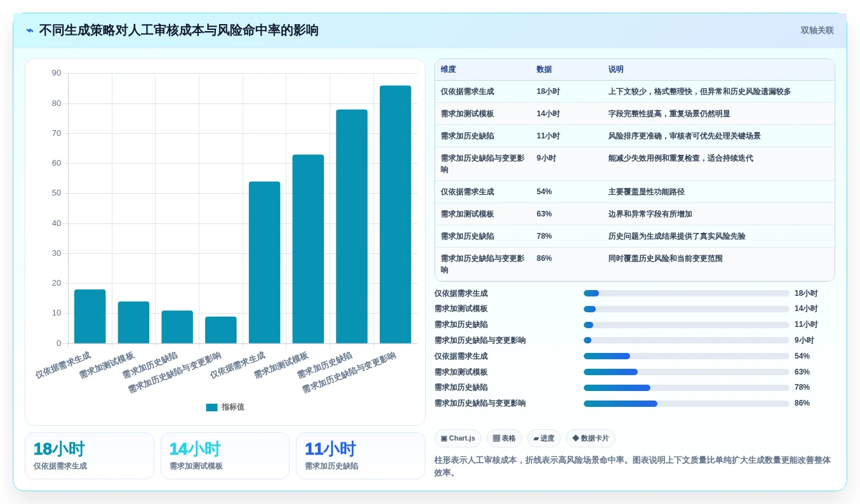Click the chart bar reaching about 54
Viewport: 860px width, 504px height.
coord(264,263)
